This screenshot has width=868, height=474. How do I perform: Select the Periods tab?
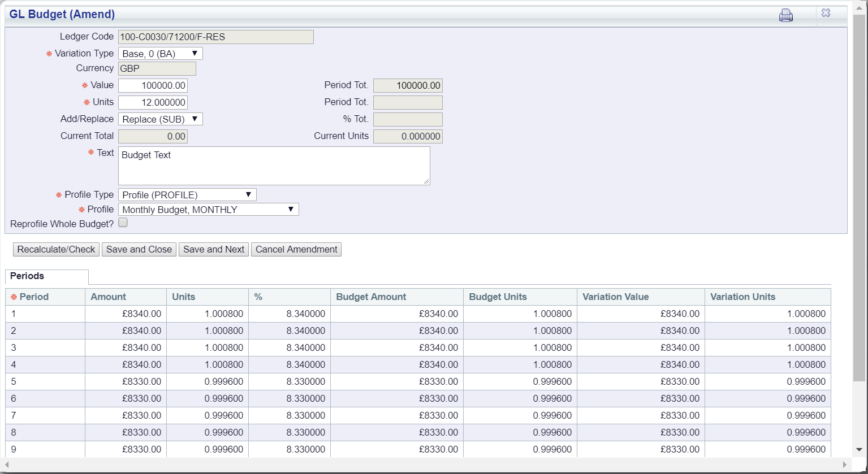pyautogui.click(x=47, y=276)
